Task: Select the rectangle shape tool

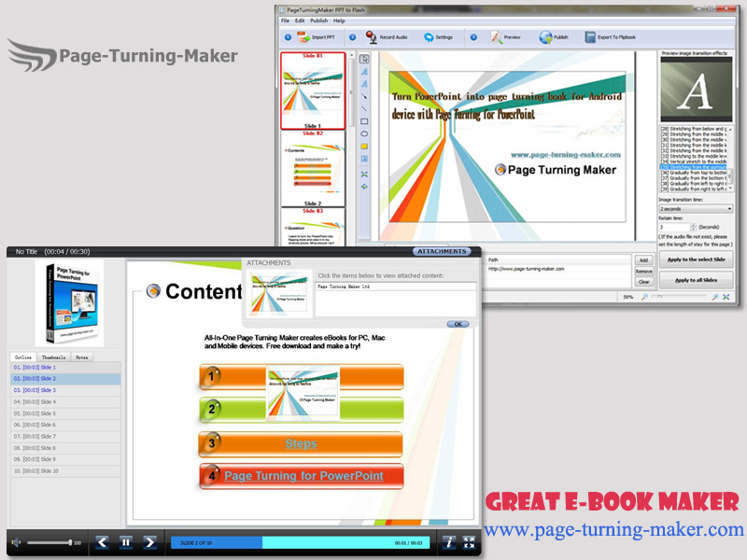Action: pyautogui.click(x=364, y=121)
